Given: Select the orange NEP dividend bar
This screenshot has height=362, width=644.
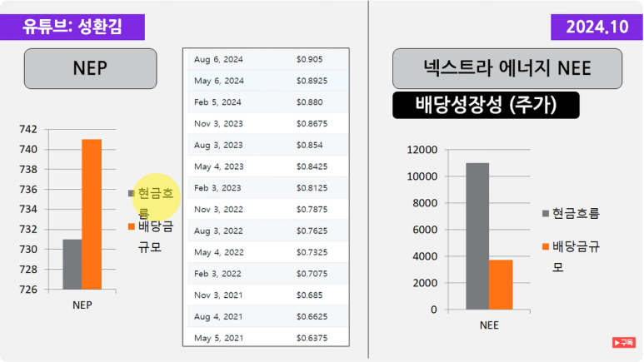Looking at the screenshot, I should [92, 214].
